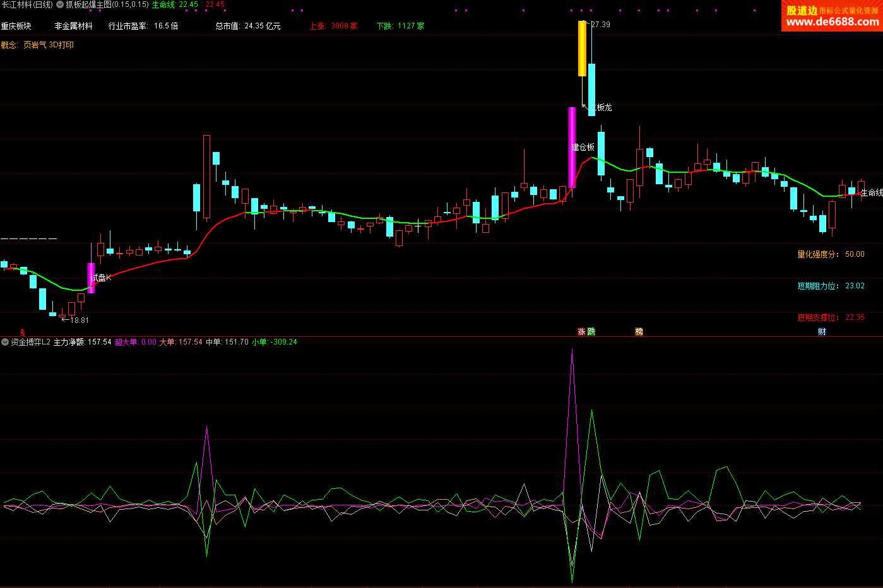883x588 pixels.
Task: Click the 页岩气 concept tag
Action: tap(35, 45)
